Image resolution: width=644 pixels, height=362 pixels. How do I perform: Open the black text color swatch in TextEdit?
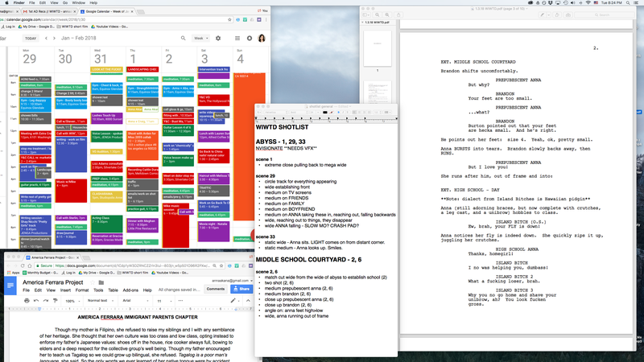click(325, 112)
